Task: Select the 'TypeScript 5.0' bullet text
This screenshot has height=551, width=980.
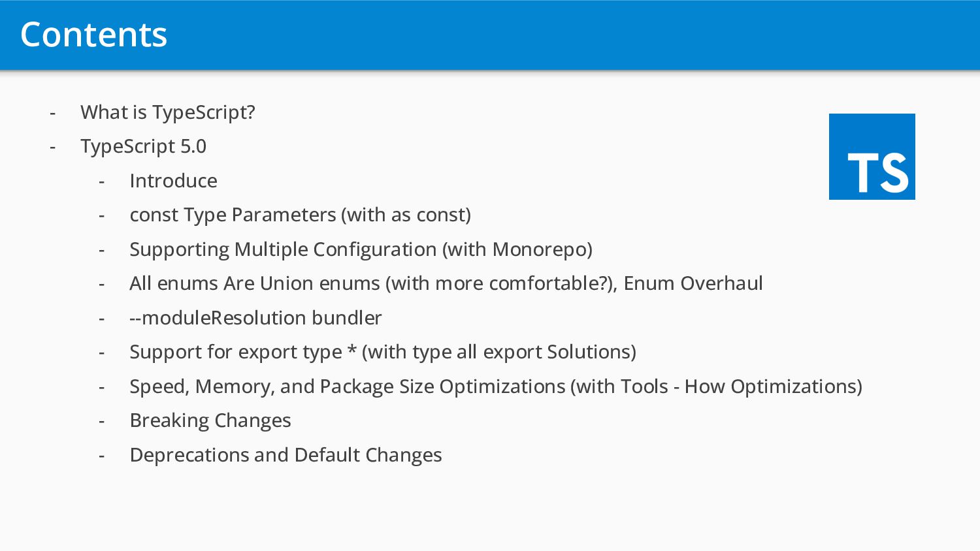Action: 144,146
